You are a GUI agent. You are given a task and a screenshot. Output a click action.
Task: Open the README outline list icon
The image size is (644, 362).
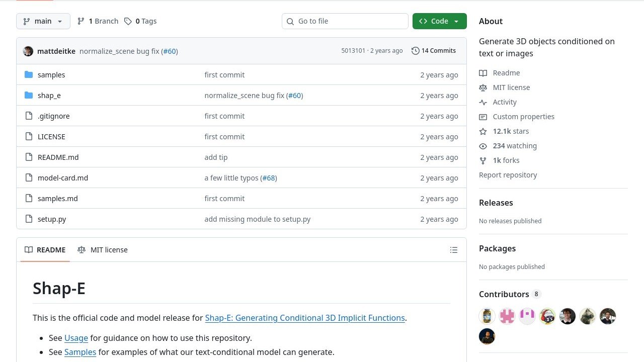[x=454, y=250]
